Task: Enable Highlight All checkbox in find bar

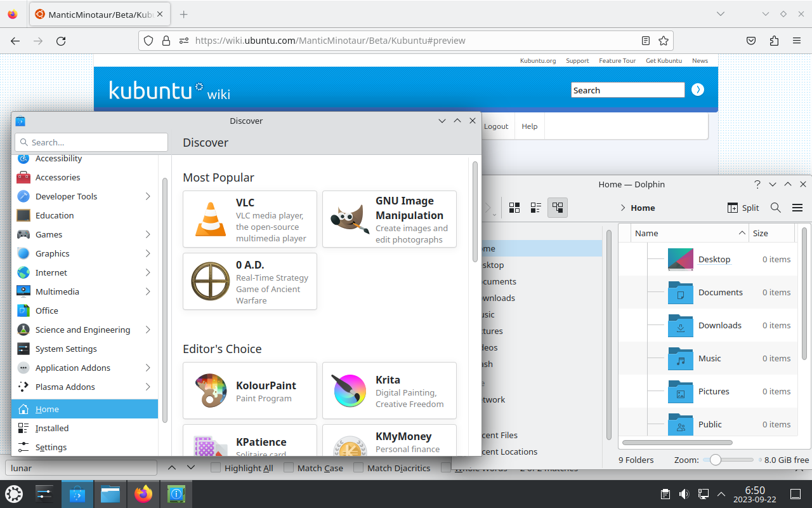Action: tap(216, 468)
